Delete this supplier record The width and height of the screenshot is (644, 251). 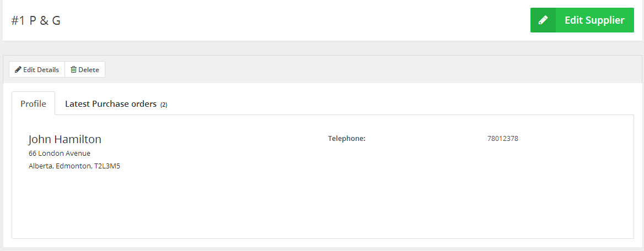click(85, 70)
